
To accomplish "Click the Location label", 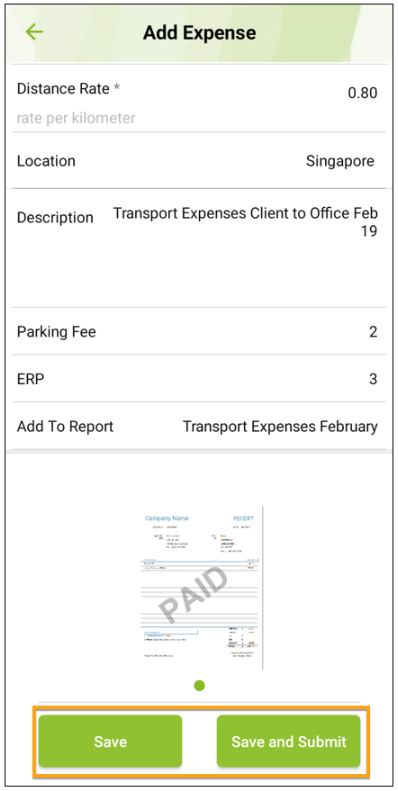I will click(x=46, y=161).
